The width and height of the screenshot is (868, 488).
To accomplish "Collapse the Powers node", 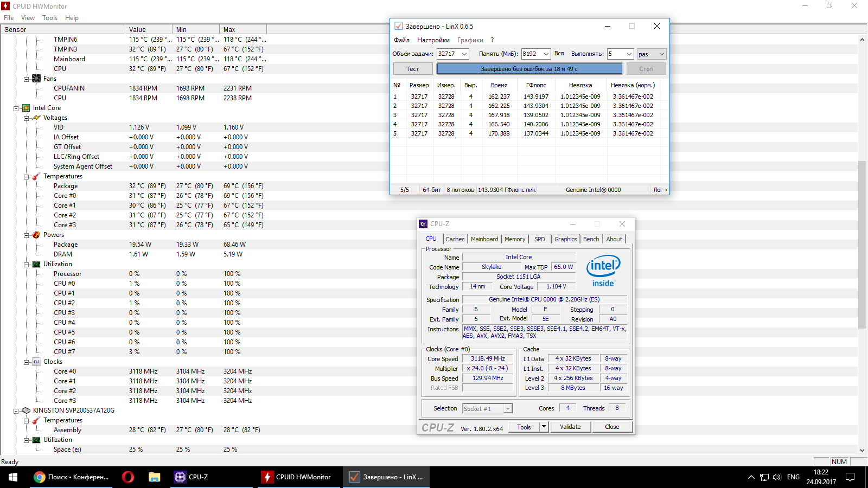I will 26,235.
